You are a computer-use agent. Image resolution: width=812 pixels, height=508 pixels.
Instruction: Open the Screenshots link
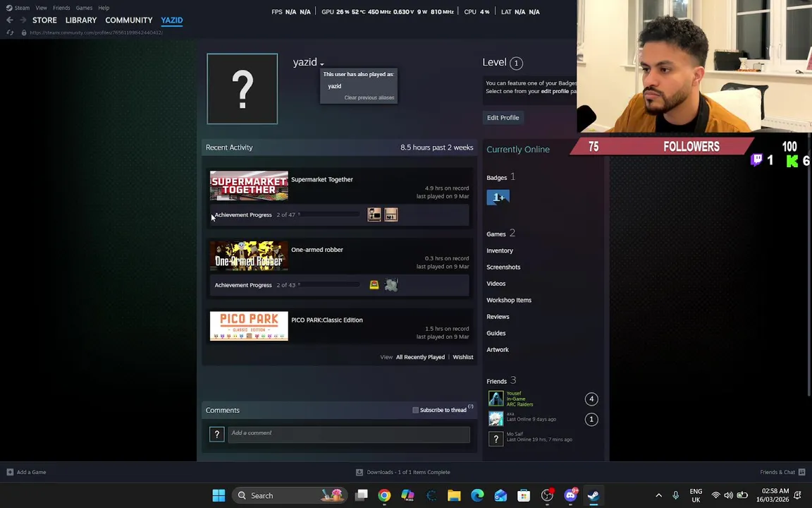coord(503,267)
